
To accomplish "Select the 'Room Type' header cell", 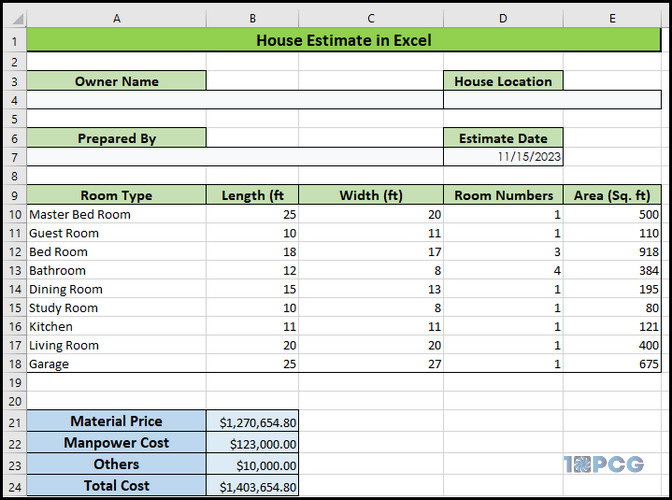I will tap(117, 195).
